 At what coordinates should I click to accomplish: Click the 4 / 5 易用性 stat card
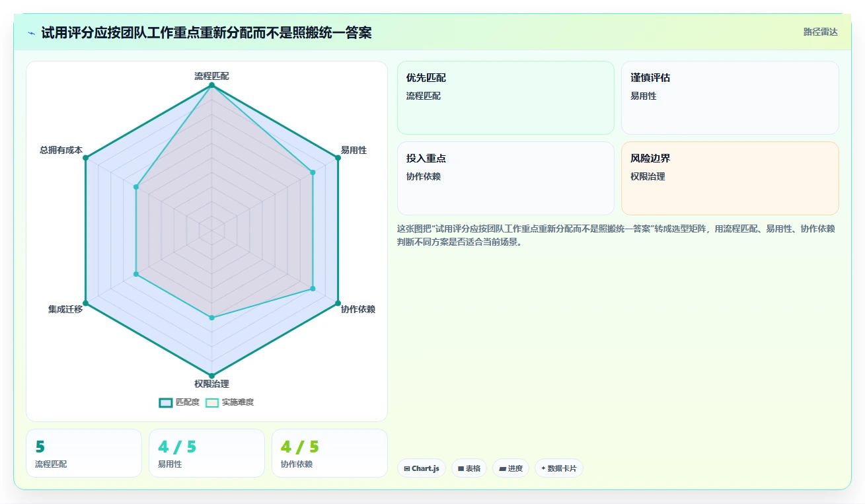pyautogui.click(x=207, y=453)
